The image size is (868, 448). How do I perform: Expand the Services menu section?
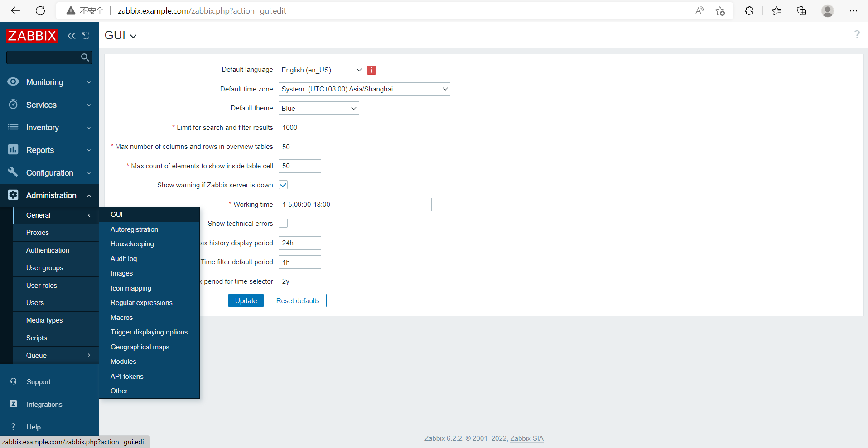pyautogui.click(x=89, y=105)
